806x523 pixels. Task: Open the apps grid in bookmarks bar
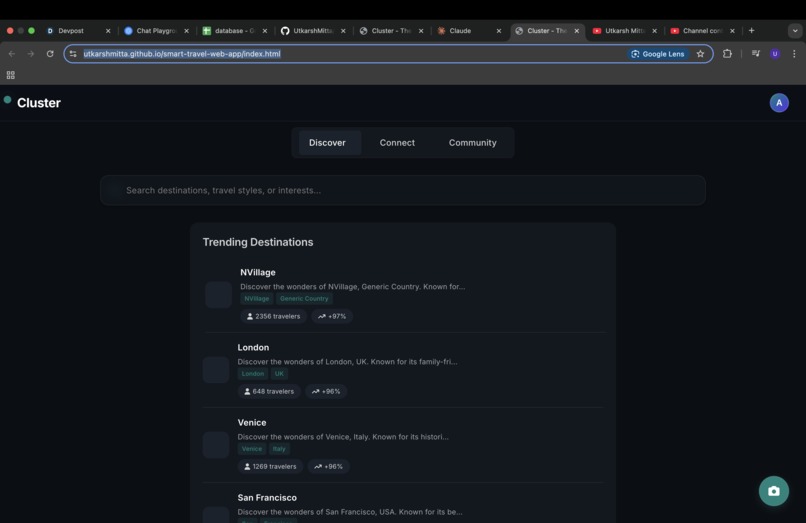tap(10, 75)
